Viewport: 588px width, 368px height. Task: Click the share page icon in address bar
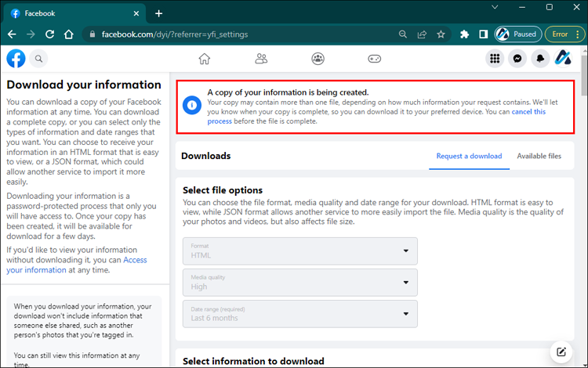coord(422,34)
